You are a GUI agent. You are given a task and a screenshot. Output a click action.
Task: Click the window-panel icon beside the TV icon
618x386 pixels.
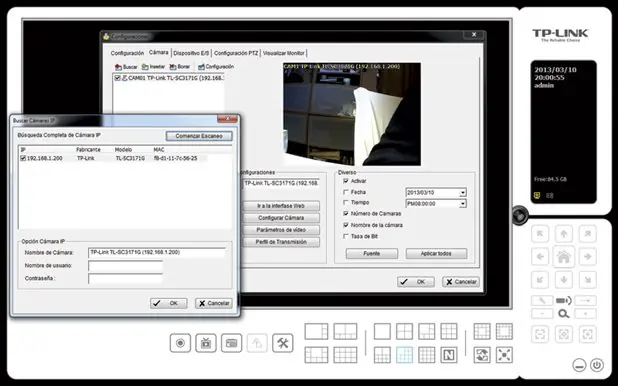231,343
